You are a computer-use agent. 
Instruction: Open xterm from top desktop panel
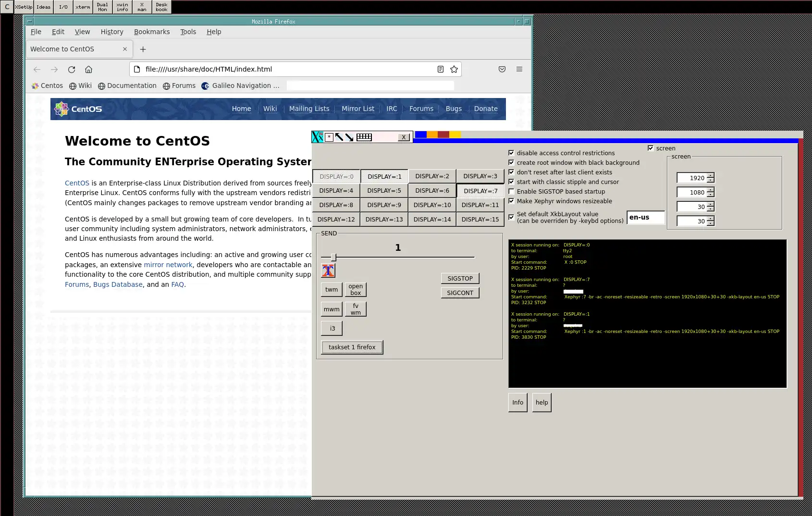click(83, 7)
